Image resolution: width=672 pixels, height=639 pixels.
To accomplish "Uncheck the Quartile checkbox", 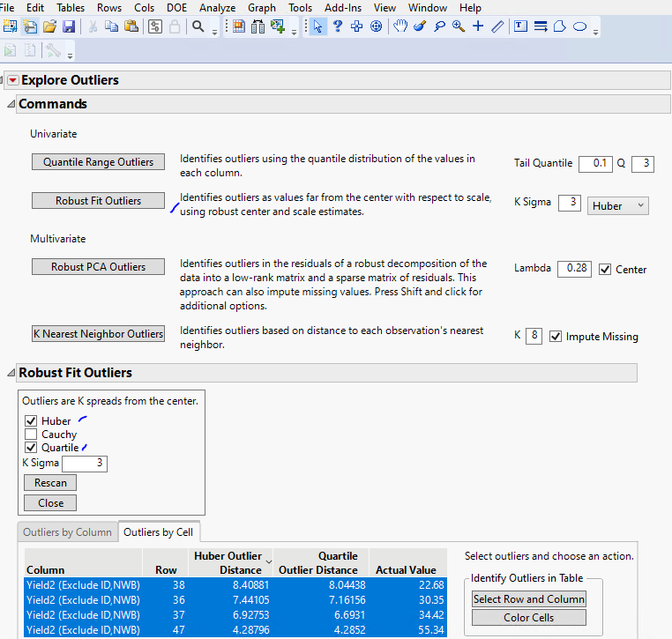I will [x=31, y=447].
